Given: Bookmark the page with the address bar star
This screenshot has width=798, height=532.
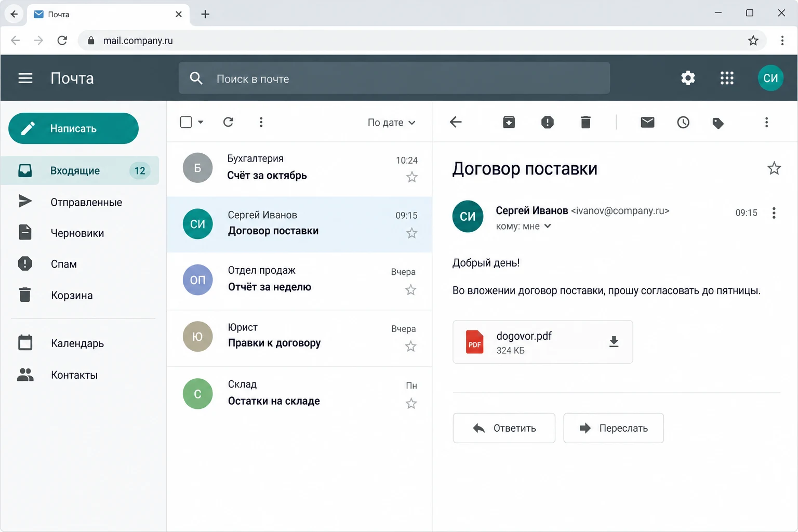Looking at the screenshot, I should [x=753, y=41].
